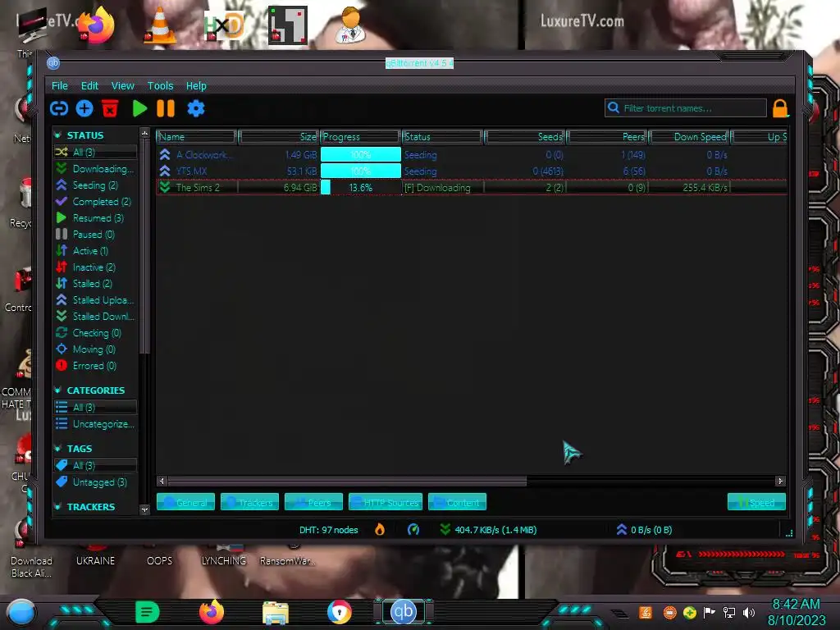The image size is (840, 630).
Task: Open the Peers details tab
Action: [x=313, y=503]
